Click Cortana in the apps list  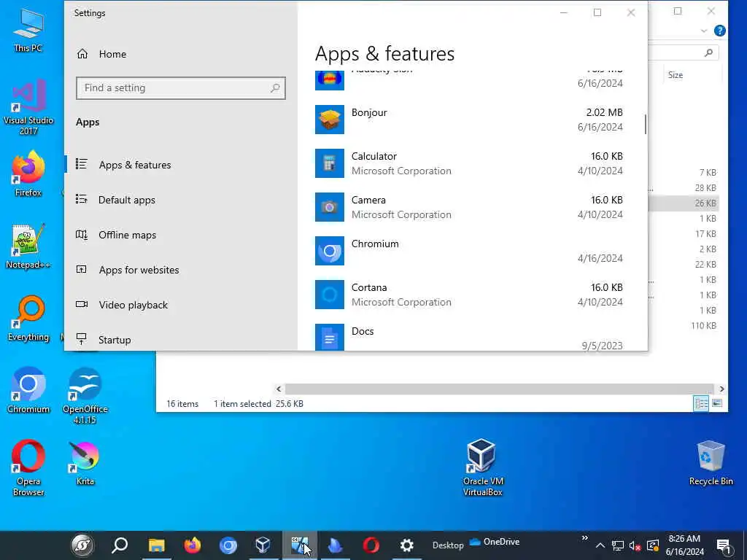[369, 287]
